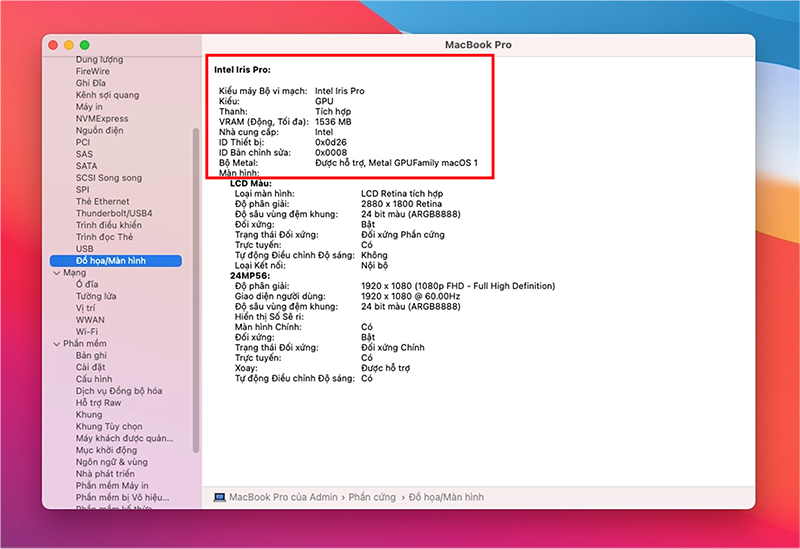This screenshot has width=800, height=549.
Task: Select Thunderbolt/USB4 in the sidebar
Action: [114, 213]
